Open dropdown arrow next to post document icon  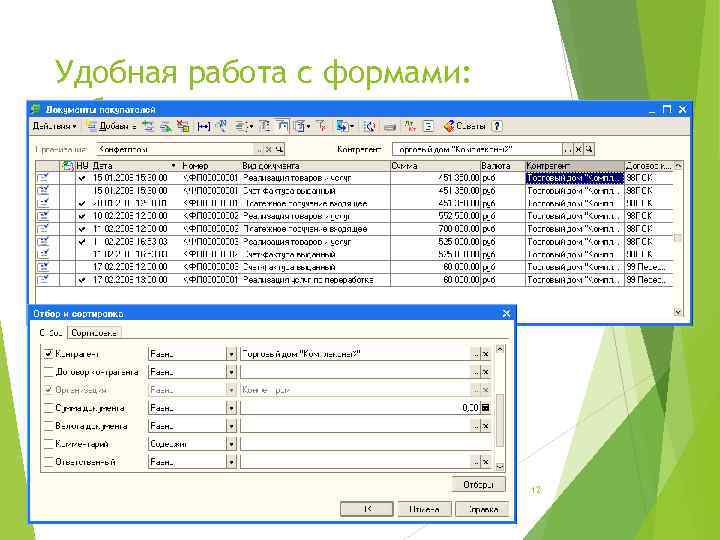click(x=251, y=126)
